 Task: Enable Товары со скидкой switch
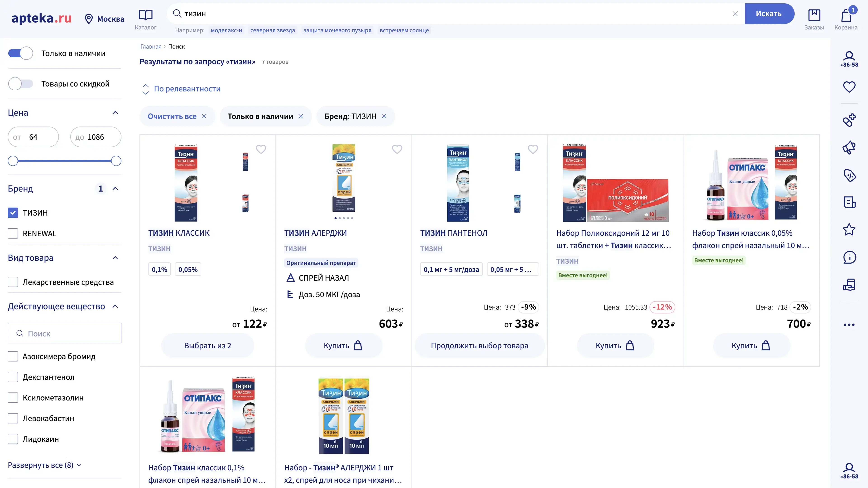[x=21, y=84]
